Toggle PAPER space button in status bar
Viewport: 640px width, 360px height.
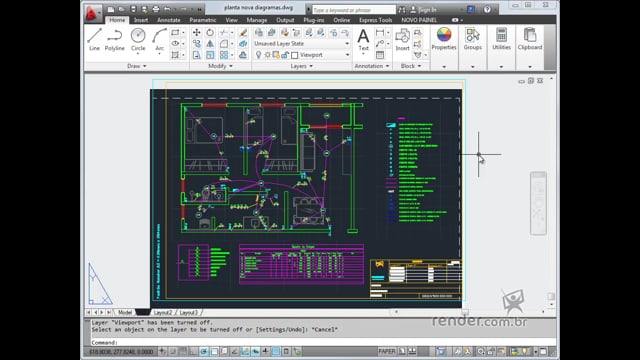pos(387,351)
